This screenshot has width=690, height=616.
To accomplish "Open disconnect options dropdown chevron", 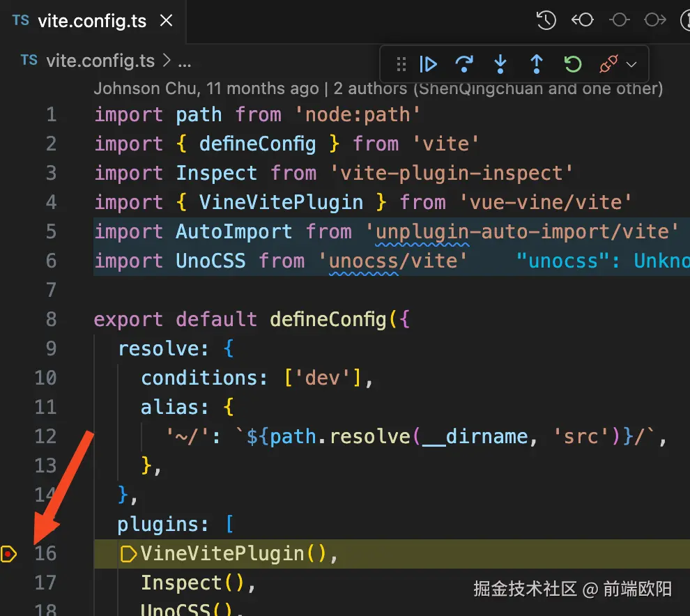I will click(x=631, y=65).
